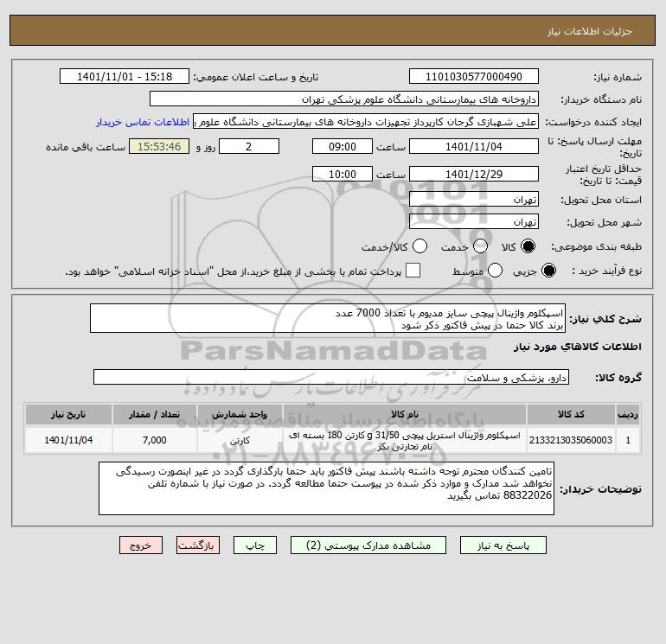Click the شهر محل تحویل field تهران

[x=474, y=221]
